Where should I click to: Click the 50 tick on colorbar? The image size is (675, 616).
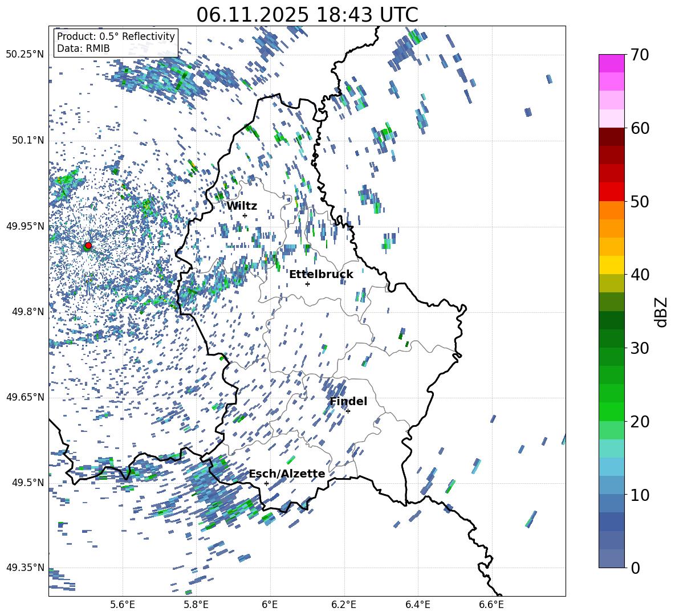coord(640,201)
